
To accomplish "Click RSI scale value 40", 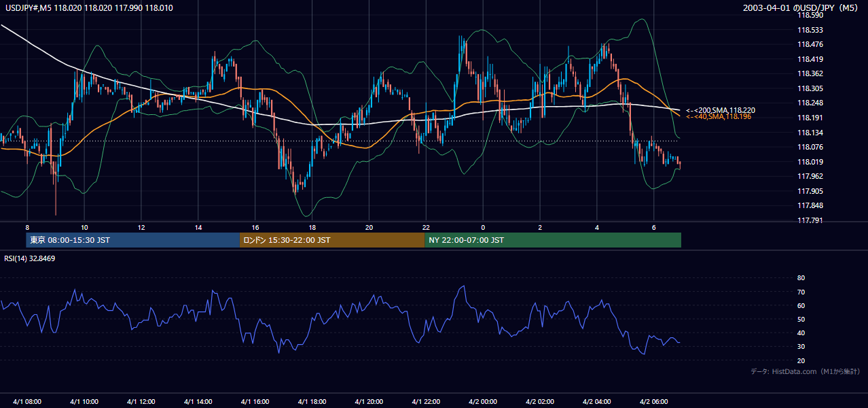I will 801,333.
